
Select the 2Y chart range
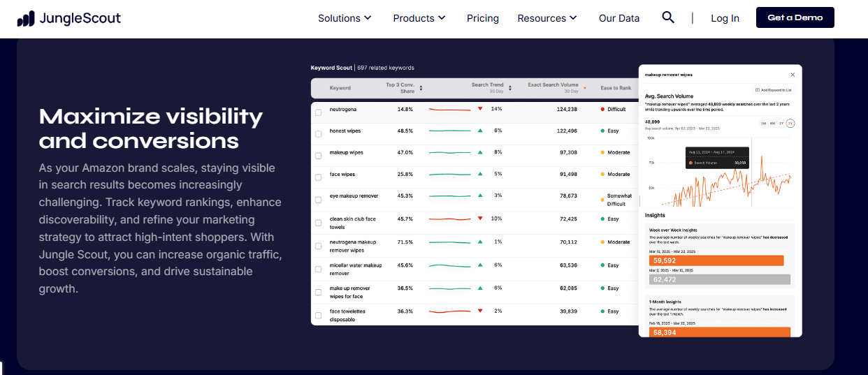click(790, 124)
